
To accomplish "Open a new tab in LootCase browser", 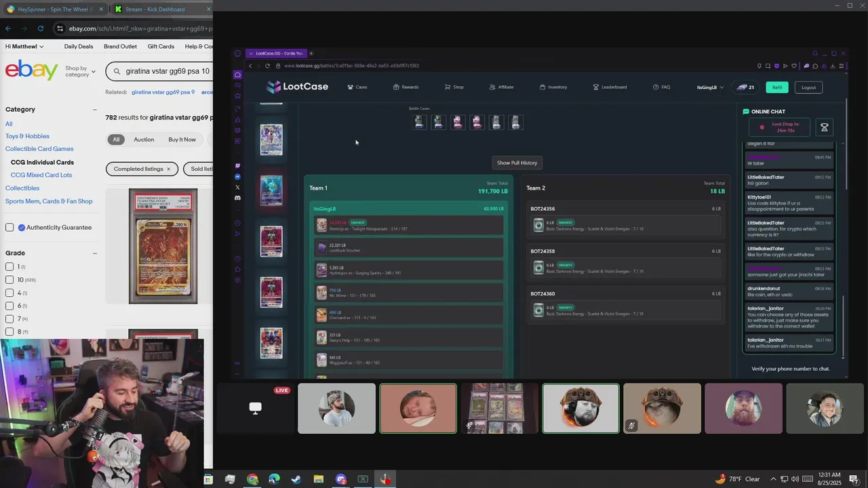I will [311, 53].
